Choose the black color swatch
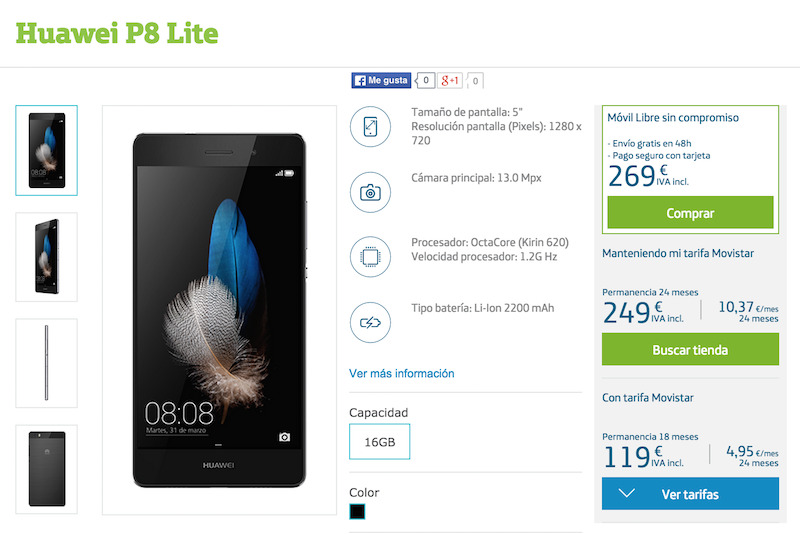The width and height of the screenshot is (800, 534). point(357,511)
